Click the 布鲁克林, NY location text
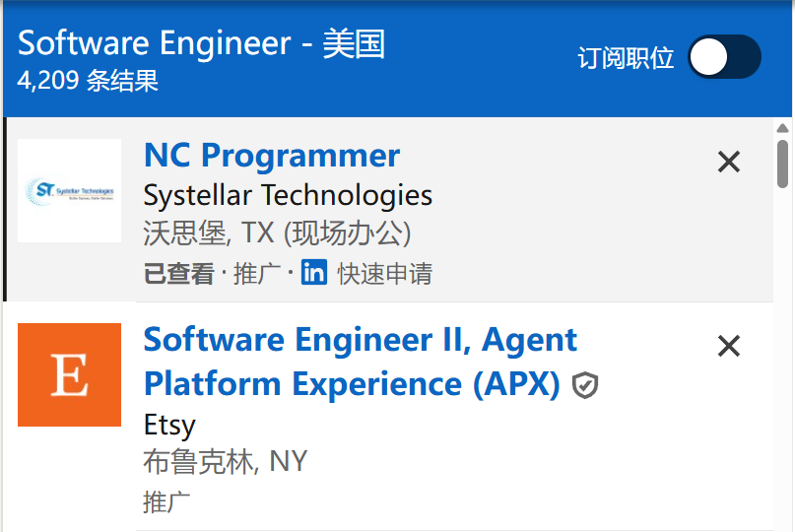Image resolution: width=795 pixels, height=532 pixels. click(x=226, y=461)
